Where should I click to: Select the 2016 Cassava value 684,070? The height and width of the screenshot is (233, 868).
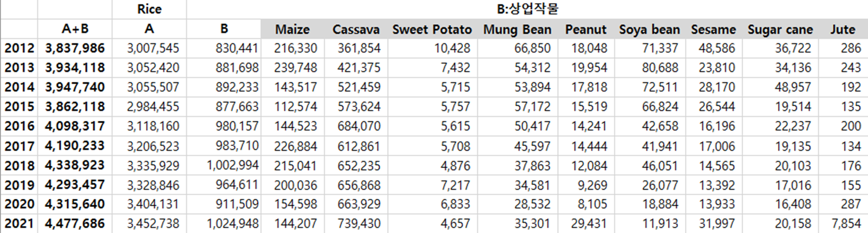356,126
